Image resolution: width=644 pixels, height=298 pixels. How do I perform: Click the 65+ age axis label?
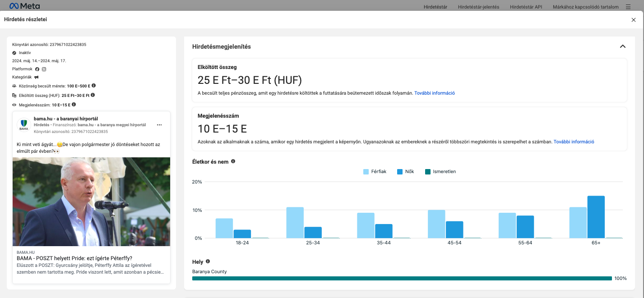coord(596,243)
